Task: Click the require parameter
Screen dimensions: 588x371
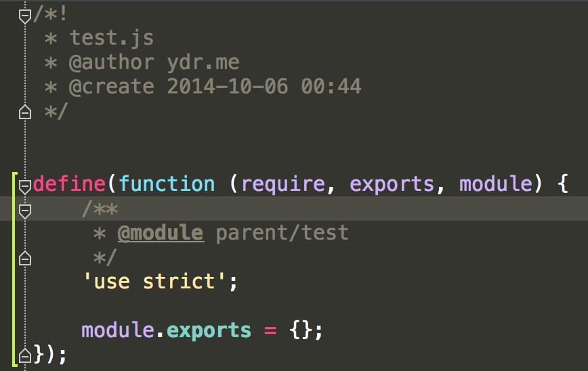Action: (x=283, y=184)
